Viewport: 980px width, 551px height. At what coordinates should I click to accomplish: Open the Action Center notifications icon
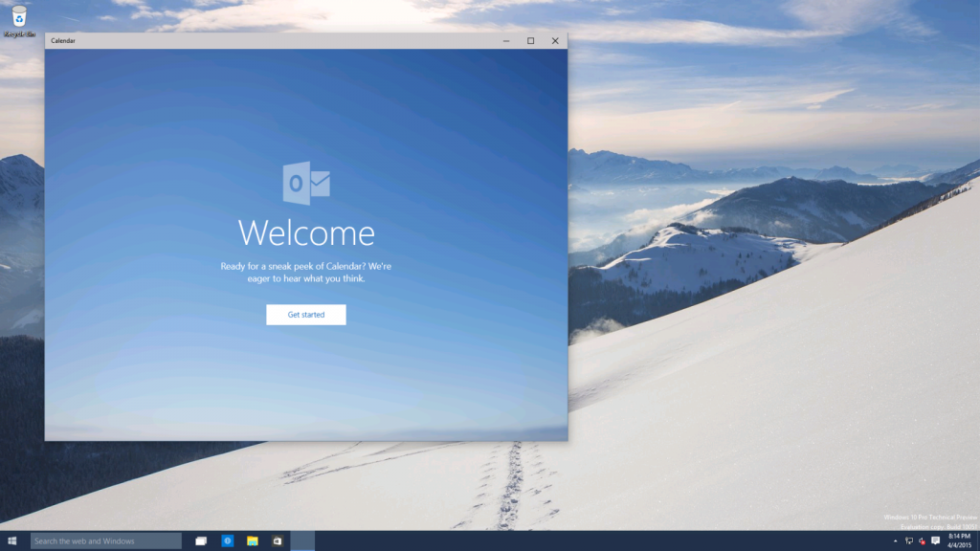936,541
